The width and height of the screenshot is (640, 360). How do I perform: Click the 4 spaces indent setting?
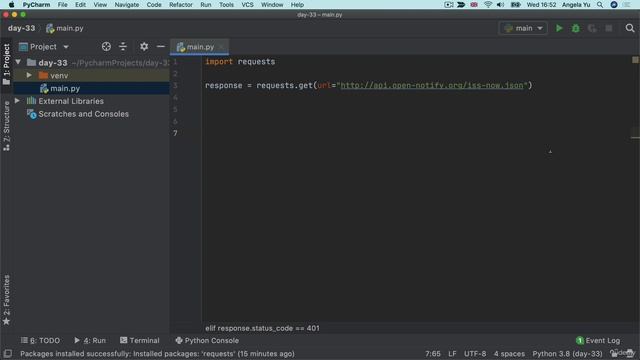[509, 354]
